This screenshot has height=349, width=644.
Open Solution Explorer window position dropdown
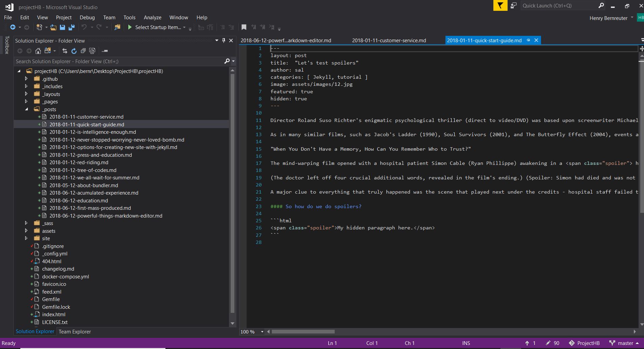click(x=216, y=41)
